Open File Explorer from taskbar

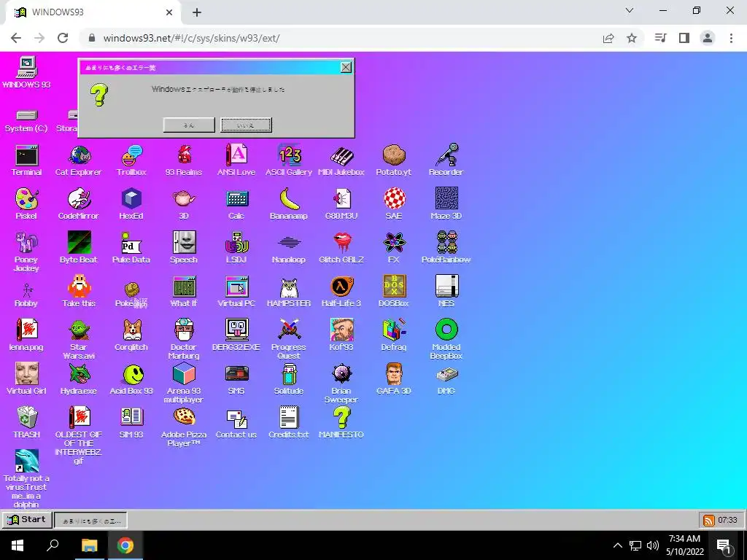(89, 545)
